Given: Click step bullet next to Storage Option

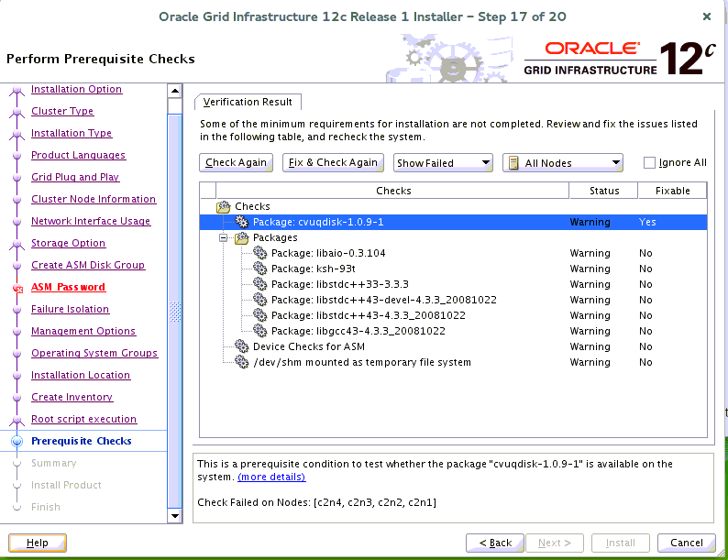Looking at the screenshot, I should tap(17, 244).
